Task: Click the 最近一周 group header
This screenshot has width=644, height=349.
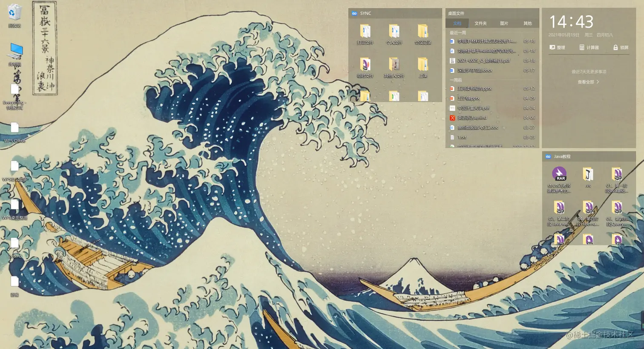Action: point(458,33)
